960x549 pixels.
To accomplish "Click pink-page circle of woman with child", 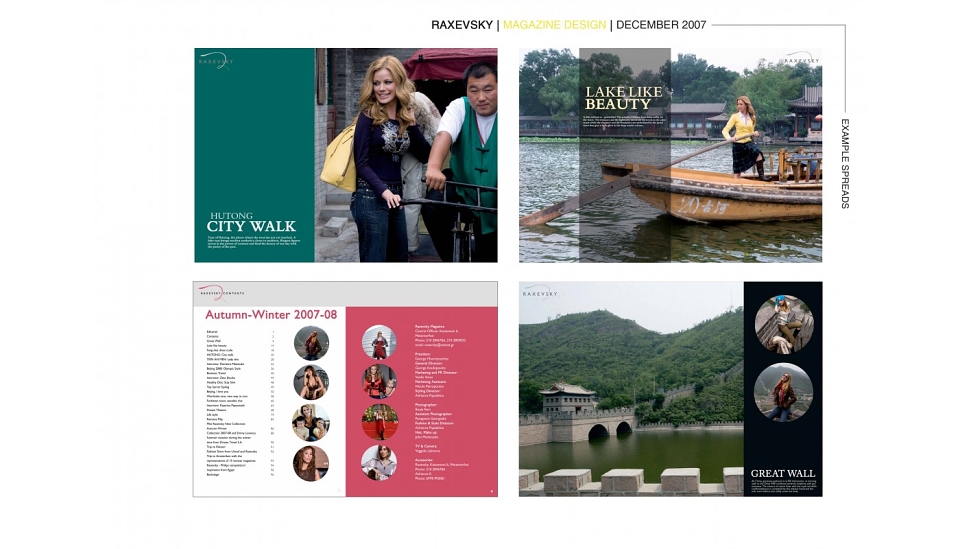I will 379,381.
